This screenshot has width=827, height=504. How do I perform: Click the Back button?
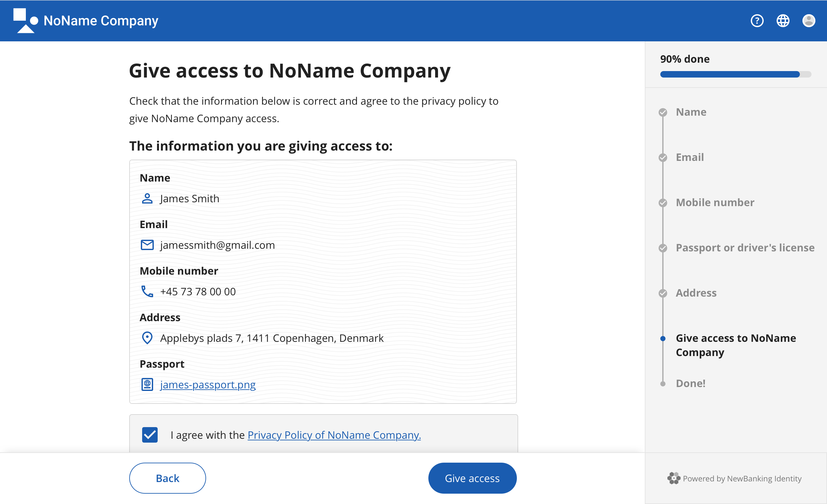pyautogui.click(x=167, y=478)
